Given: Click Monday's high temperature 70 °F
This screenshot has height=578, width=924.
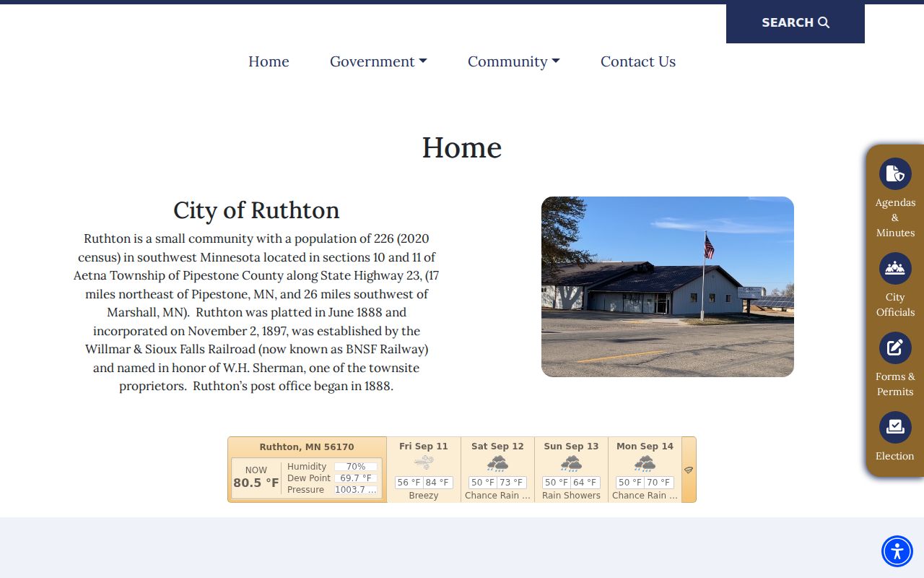Looking at the screenshot, I should 659,483.
